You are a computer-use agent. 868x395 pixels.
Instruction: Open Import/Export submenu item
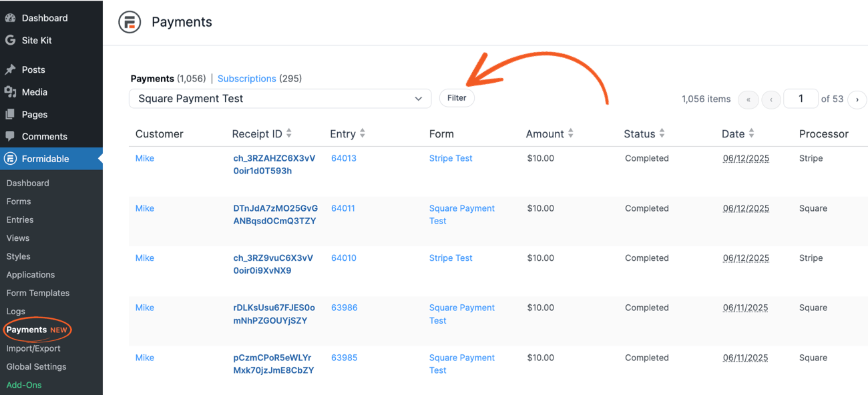pyautogui.click(x=33, y=348)
